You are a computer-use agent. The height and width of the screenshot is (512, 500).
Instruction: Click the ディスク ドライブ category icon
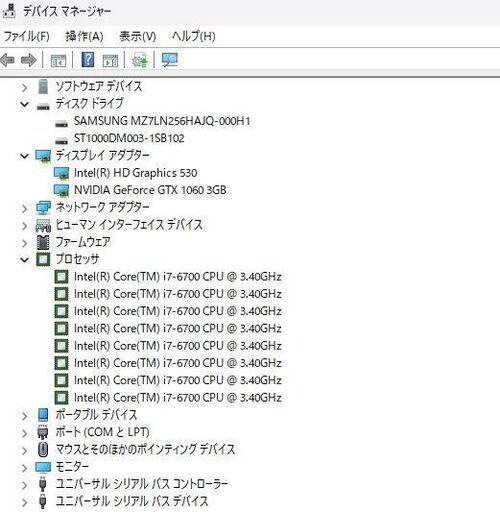point(43,106)
